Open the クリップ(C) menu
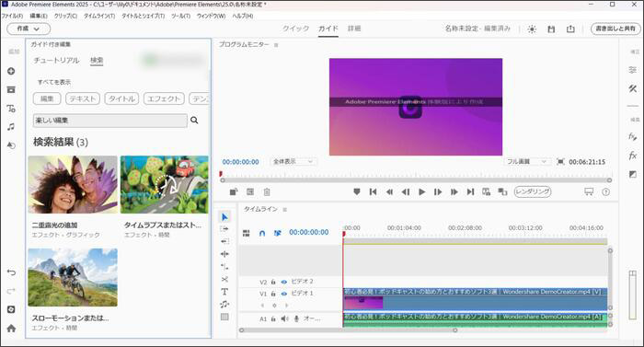This screenshot has height=347, width=644. [65, 16]
